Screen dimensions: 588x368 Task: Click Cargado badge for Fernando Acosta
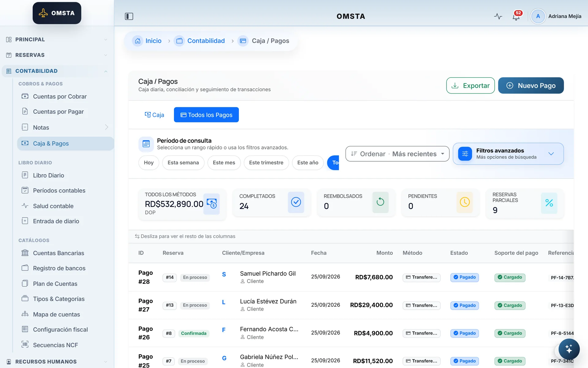coord(510,333)
